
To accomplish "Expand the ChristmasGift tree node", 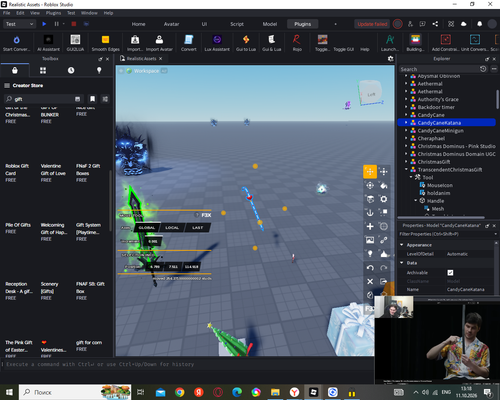I will point(406,162).
